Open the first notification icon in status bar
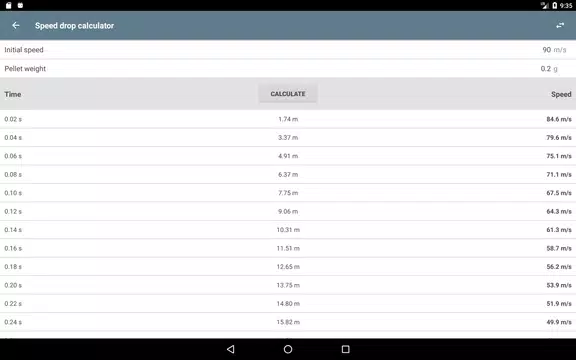The height and width of the screenshot is (360, 576). pos(8,6)
